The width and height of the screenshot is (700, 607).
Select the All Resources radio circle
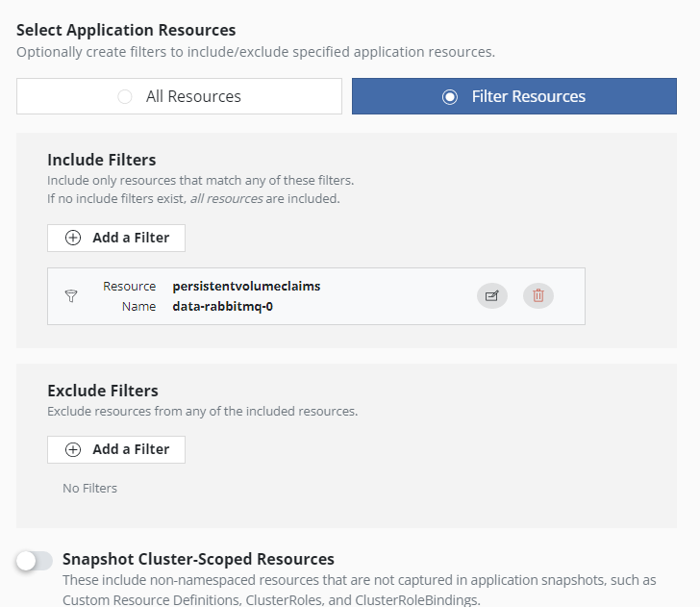125,96
